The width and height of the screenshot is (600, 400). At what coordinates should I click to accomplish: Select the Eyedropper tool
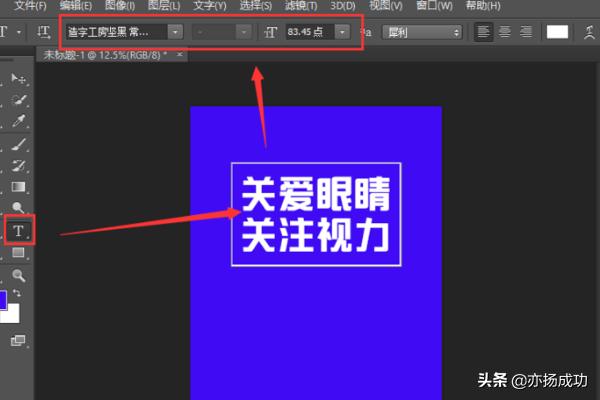(x=18, y=121)
